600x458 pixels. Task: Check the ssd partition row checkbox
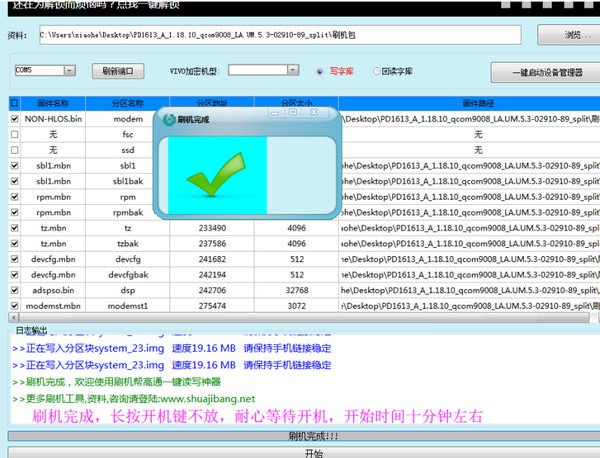pos(15,150)
